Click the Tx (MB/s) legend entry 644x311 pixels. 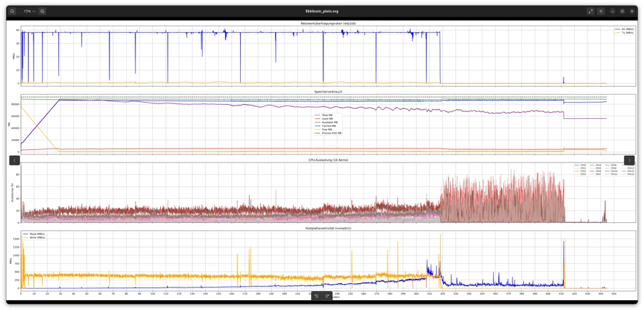point(623,32)
